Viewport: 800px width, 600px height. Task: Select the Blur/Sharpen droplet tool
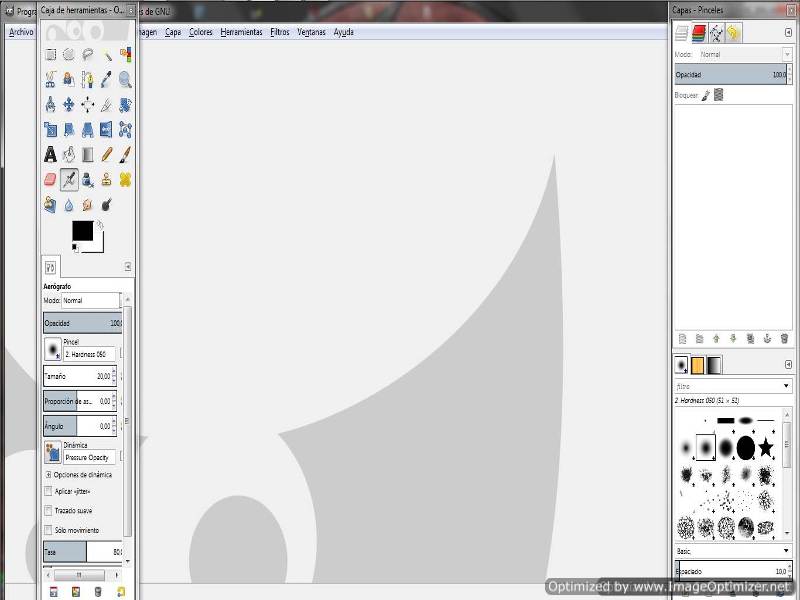[69, 205]
